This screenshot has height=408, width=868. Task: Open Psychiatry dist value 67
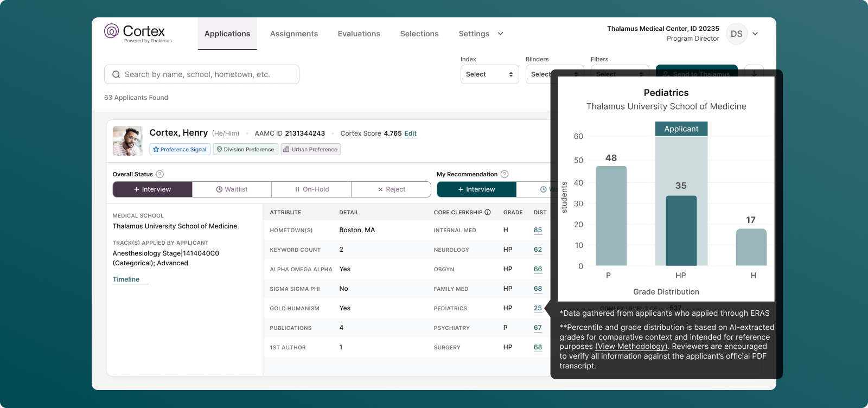point(538,328)
